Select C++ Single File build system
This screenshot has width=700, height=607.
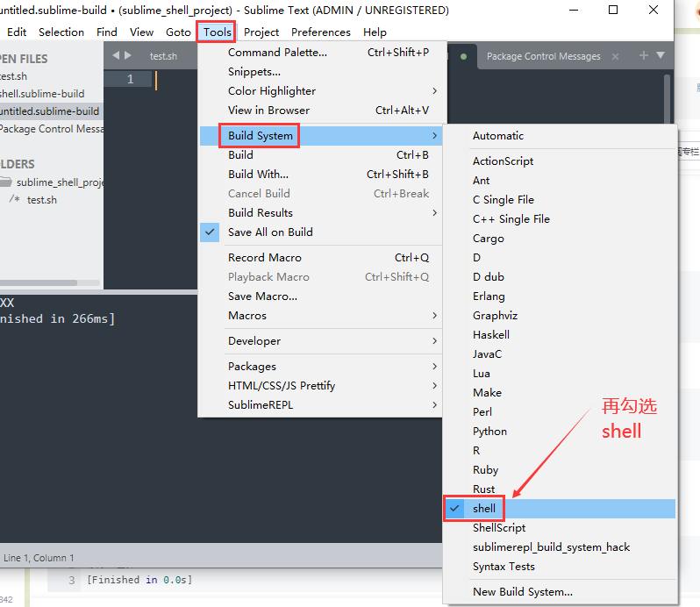coord(560,219)
